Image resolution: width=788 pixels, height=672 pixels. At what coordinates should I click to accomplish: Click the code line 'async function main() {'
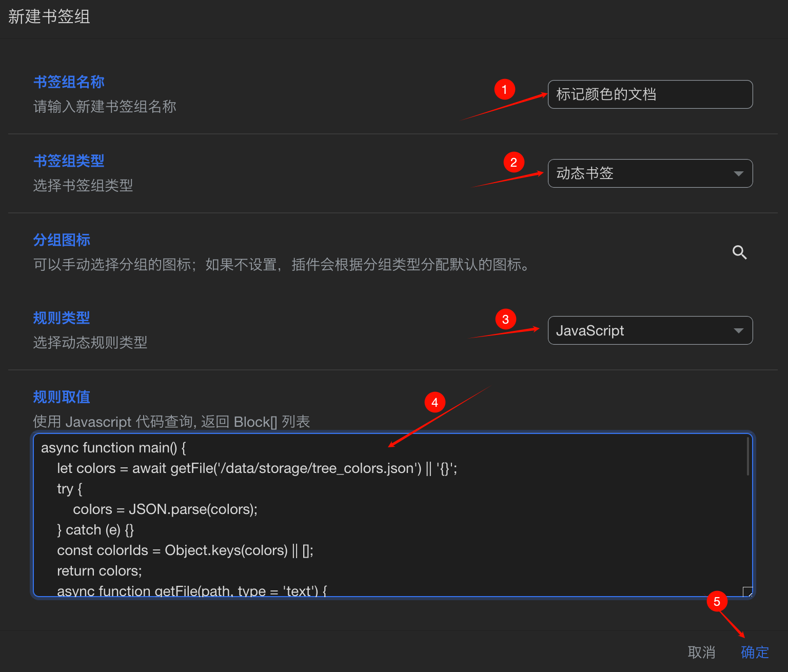[x=113, y=448]
